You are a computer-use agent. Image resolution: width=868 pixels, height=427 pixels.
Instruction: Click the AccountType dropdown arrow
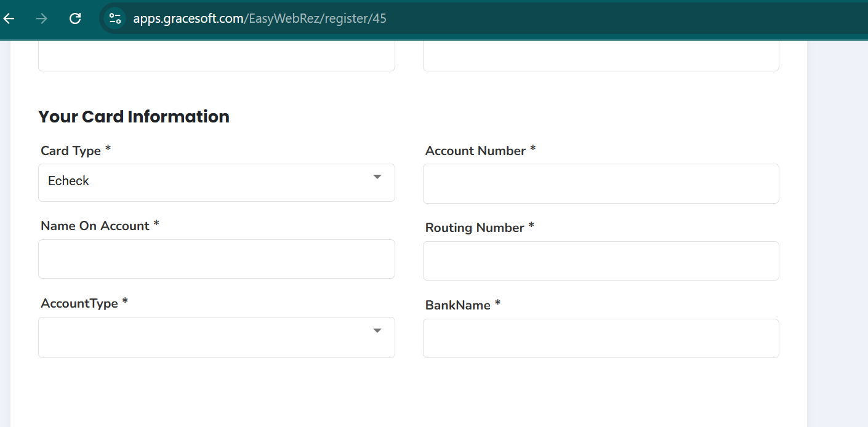tap(377, 331)
